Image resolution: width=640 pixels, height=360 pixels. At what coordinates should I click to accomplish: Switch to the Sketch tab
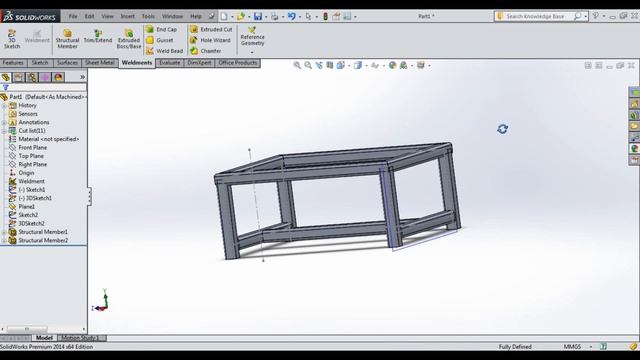pos(40,63)
